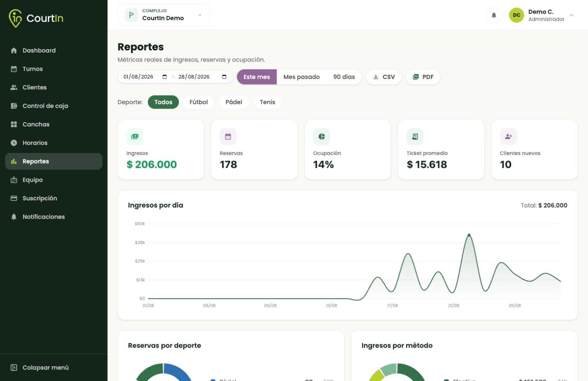
Task: Open the Horarios section
Action: [54, 143]
